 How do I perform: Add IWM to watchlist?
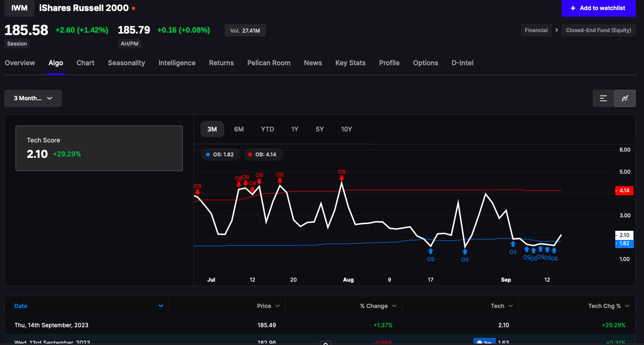coord(598,8)
